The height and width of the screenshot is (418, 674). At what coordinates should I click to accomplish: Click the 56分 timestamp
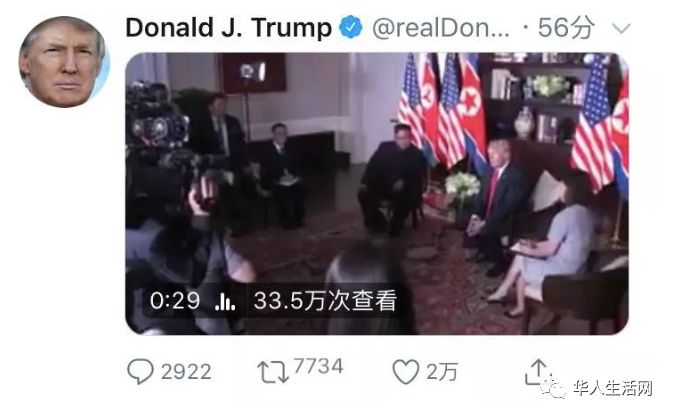566,28
